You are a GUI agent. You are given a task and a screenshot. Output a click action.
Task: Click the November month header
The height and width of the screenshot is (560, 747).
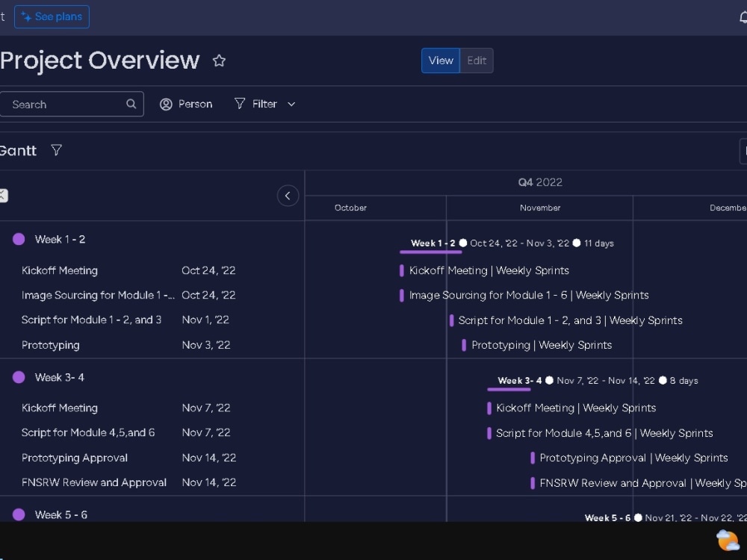pos(540,208)
